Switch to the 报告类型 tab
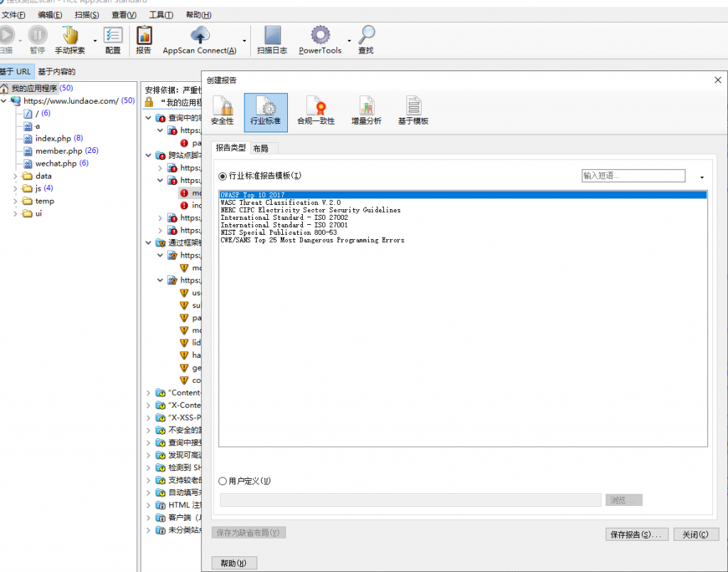 tap(231, 148)
